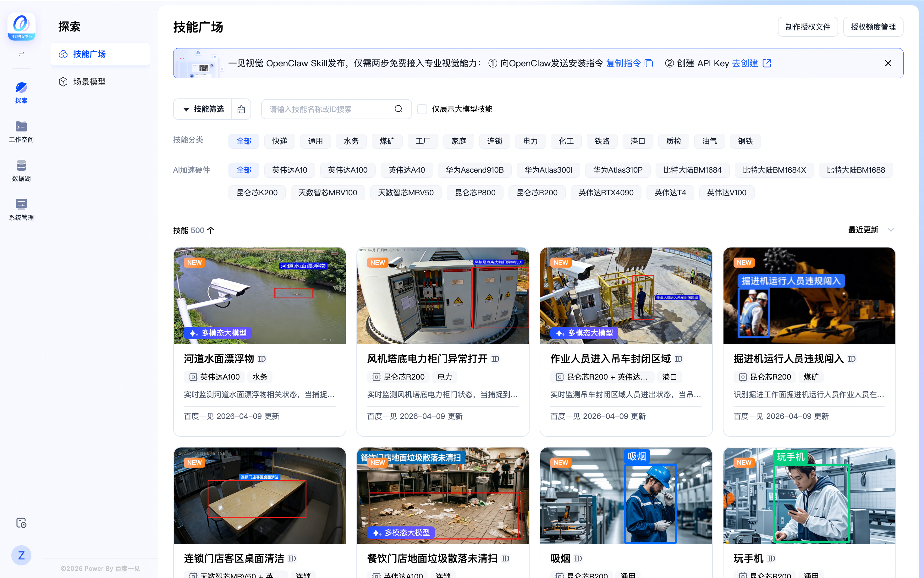Focus the skill name or ID search field
The image size is (924, 578).
pyautogui.click(x=336, y=109)
